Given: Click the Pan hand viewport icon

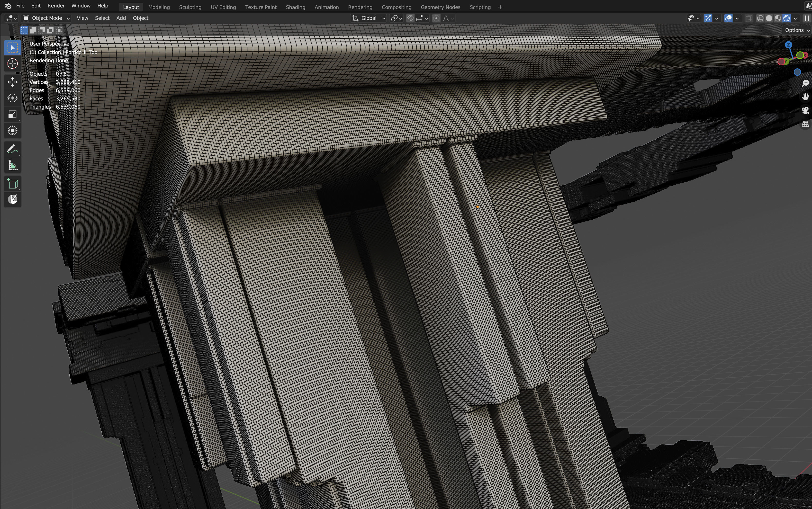Looking at the screenshot, I should [805, 97].
